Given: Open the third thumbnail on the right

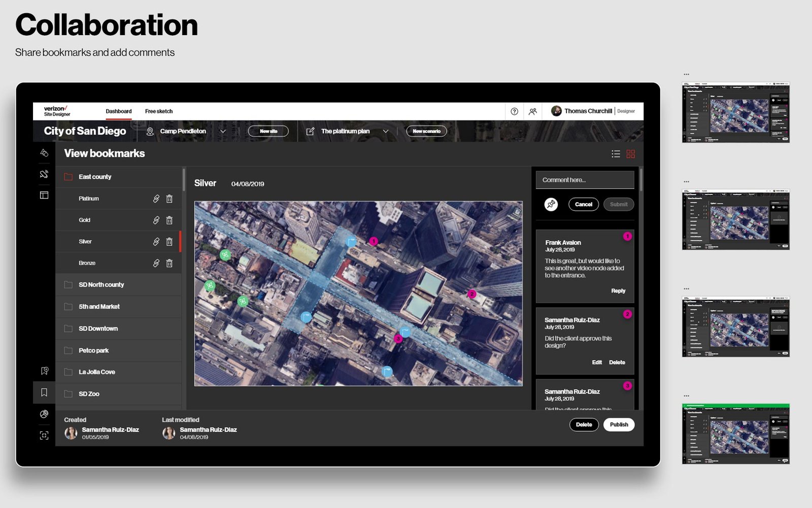Looking at the screenshot, I should [736, 327].
